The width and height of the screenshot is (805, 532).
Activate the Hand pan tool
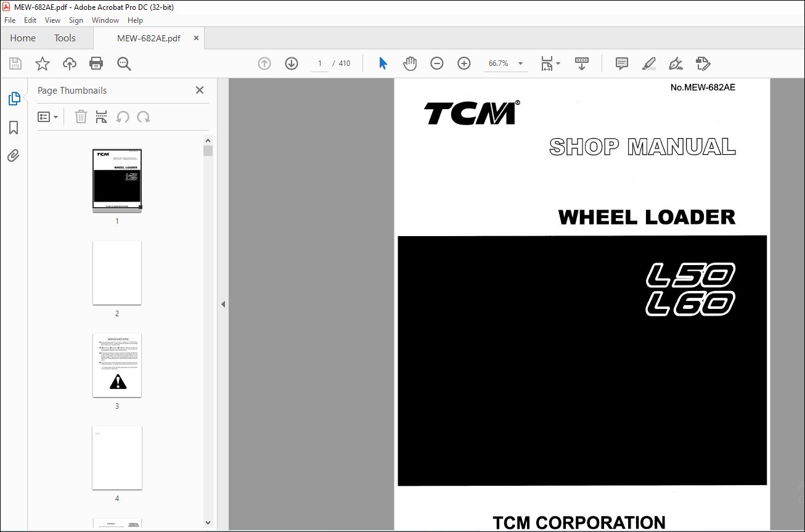[x=410, y=63]
